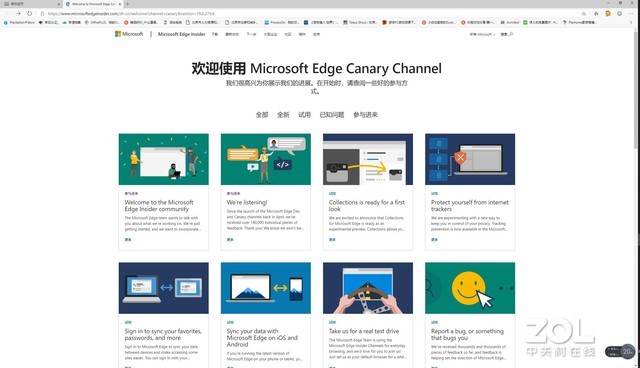
Task: Open the browser Settings and more menu
Action: pyautogui.click(x=631, y=13)
